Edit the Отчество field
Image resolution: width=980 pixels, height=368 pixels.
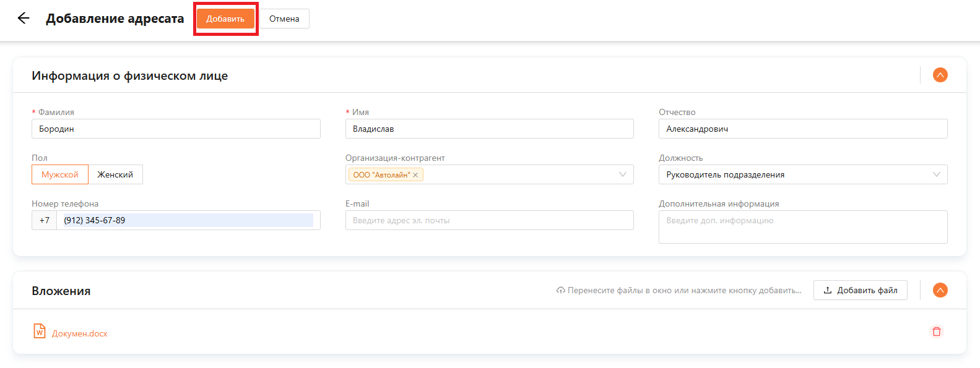(x=802, y=129)
